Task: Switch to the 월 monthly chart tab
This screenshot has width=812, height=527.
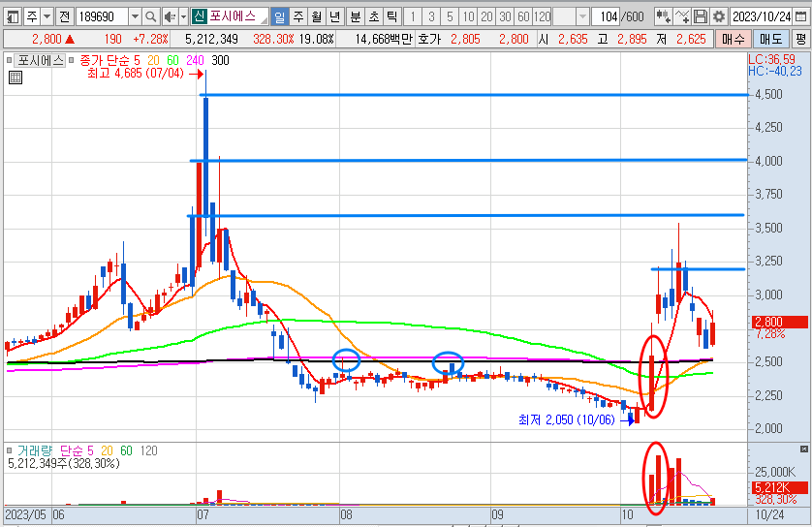Action: pos(317,16)
